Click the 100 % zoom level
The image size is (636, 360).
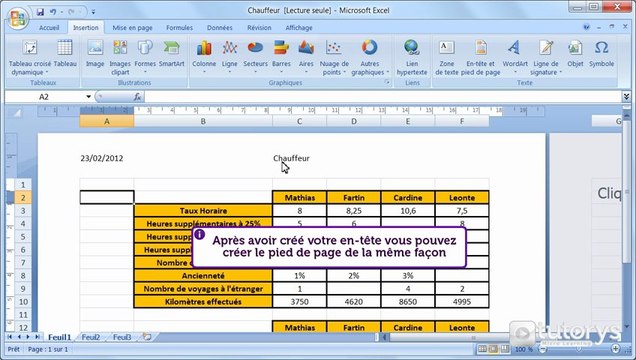point(524,349)
